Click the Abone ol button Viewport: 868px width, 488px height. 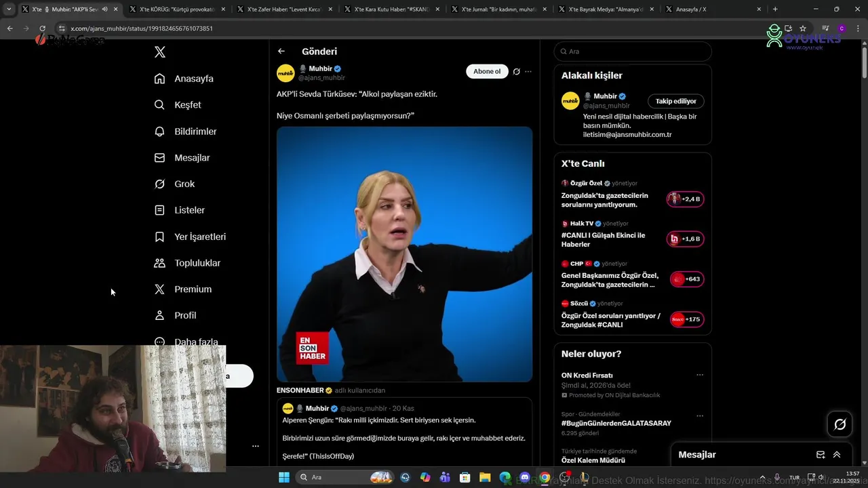(487, 71)
